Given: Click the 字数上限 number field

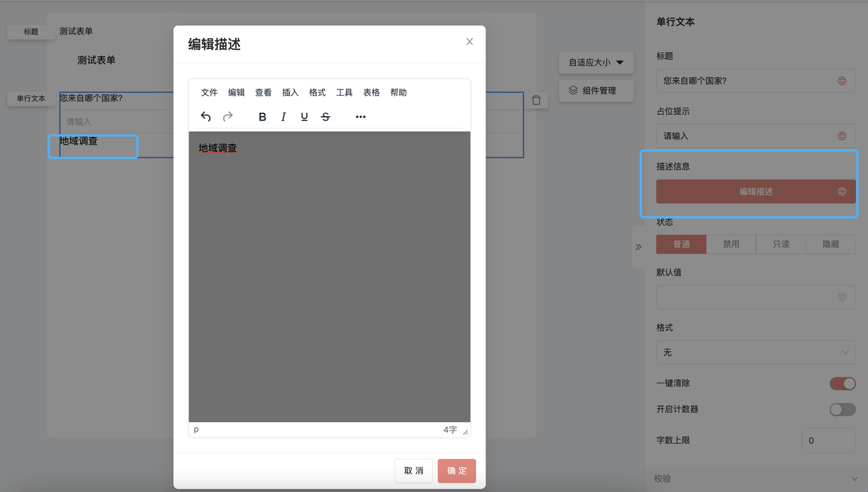Looking at the screenshot, I should (829, 440).
